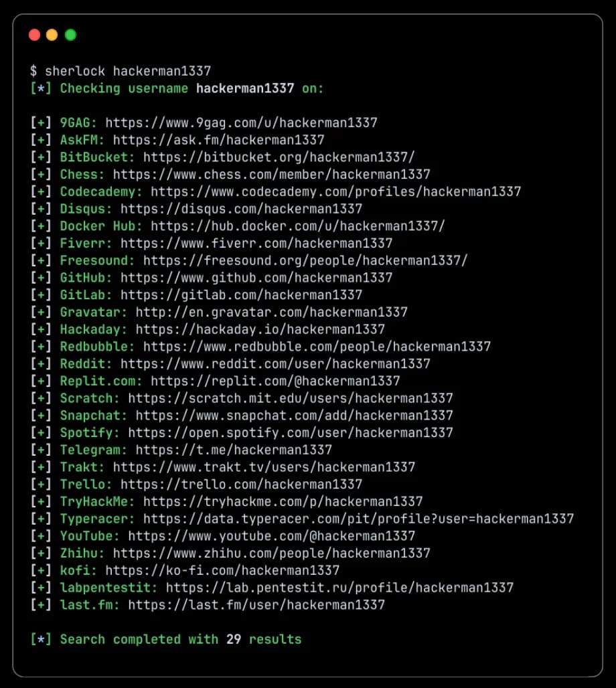Open the GitLab profile URL
616x688 pixels.
(241, 295)
